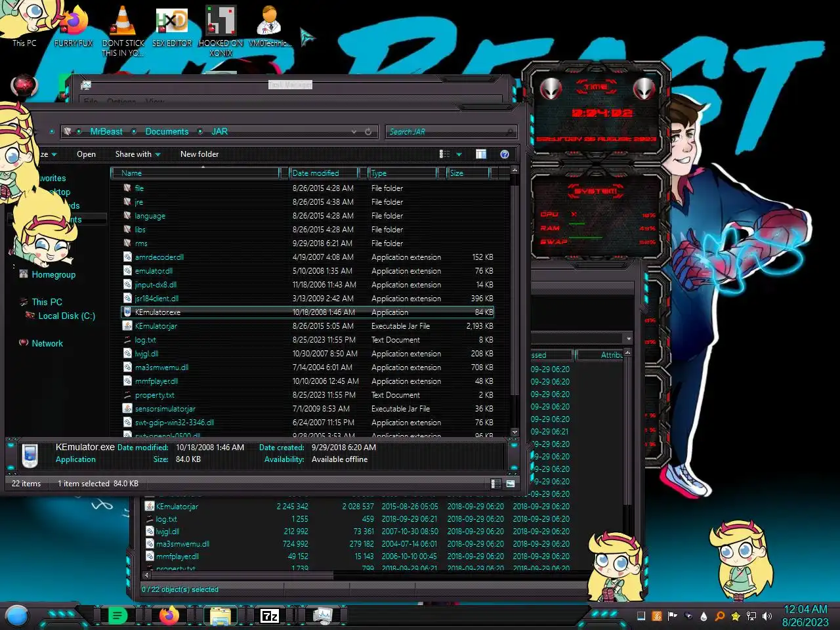840x630 pixels.
Task: Sort files by the Type column
Action: click(402, 173)
